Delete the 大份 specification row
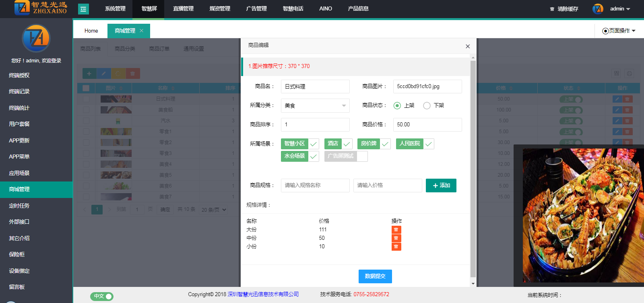This screenshot has width=644, height=303. point(396,230)
